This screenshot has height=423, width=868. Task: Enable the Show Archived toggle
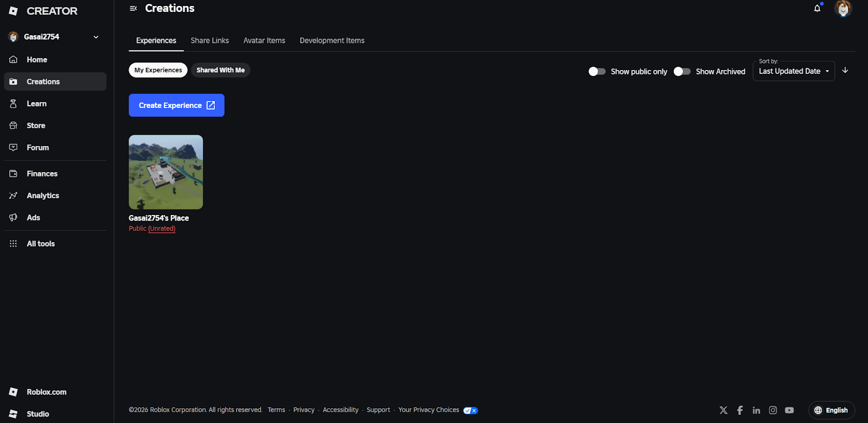click(682, 72)
